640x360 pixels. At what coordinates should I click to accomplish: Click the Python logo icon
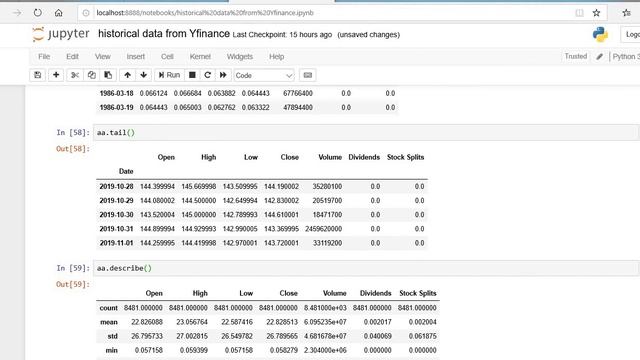(x=600, y=35)
